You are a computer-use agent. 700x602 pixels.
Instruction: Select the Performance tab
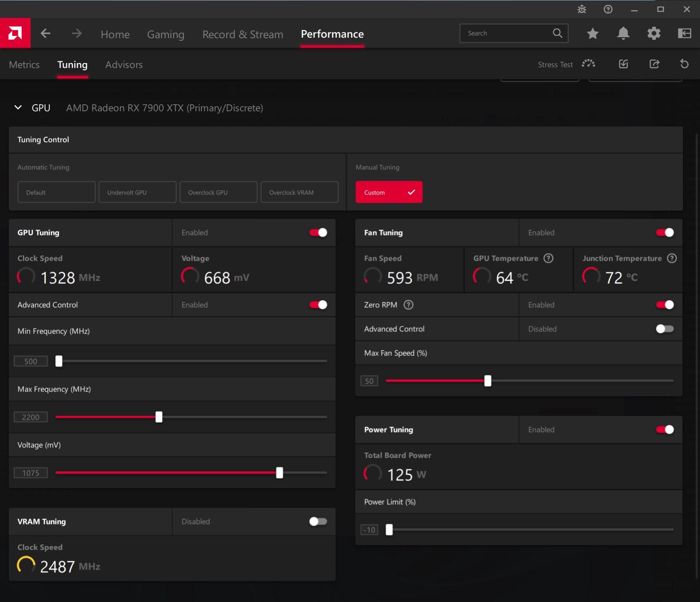pyautogui.click(x=332, y=34)
